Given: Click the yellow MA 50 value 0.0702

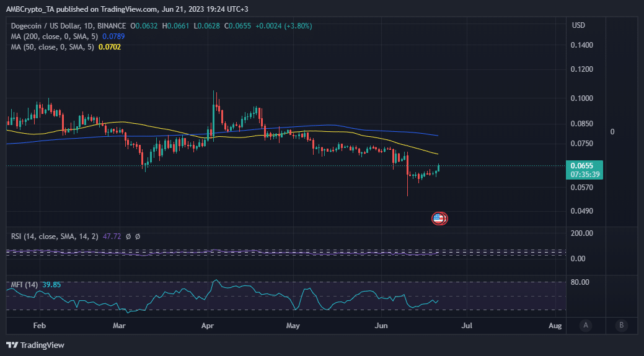Looking at the screenshot, I should (110, 47).
